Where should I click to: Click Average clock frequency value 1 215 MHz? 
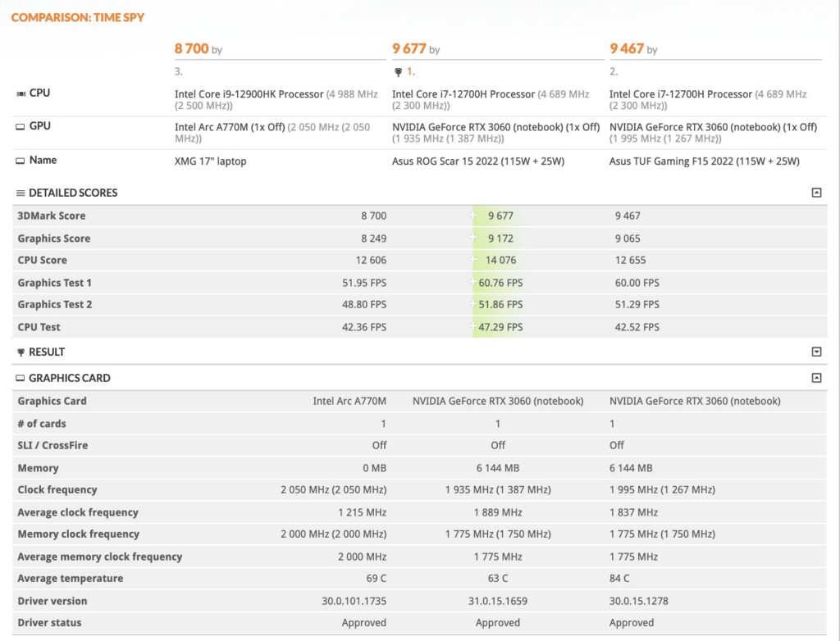(x=362, y=512)
